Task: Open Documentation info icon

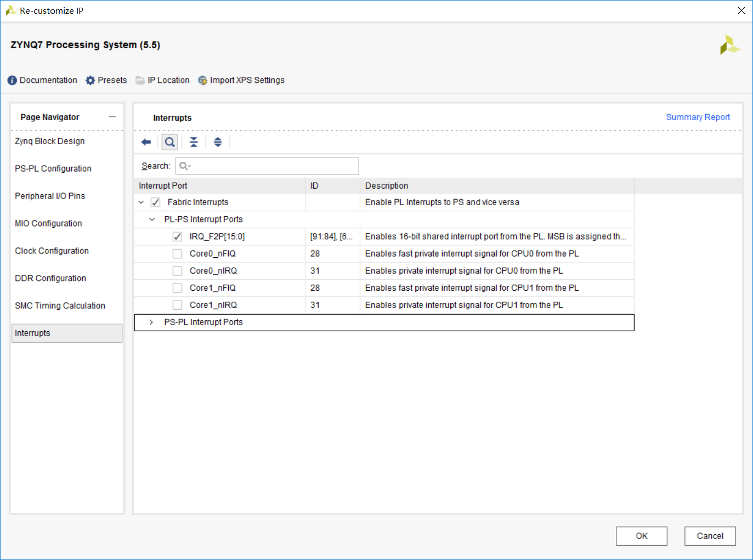Action: 12,81
